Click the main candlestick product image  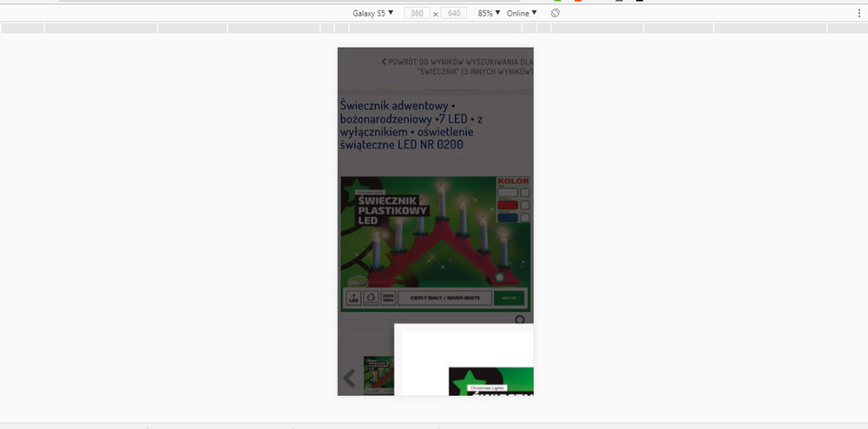[435, 243]
